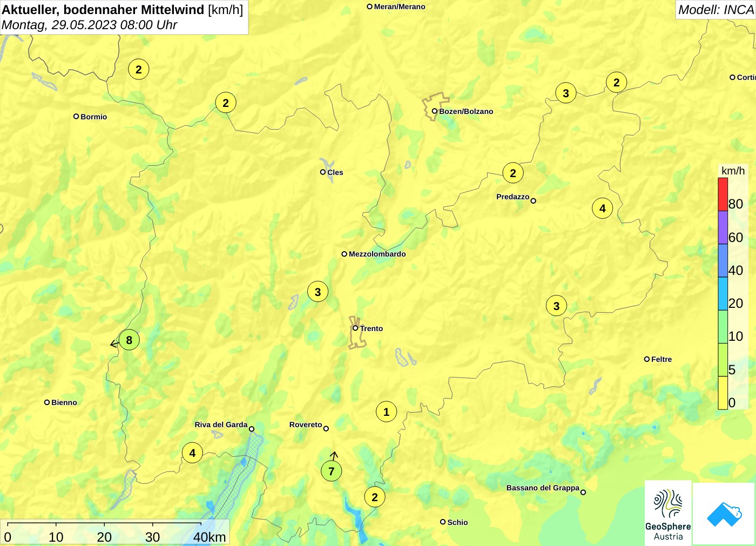Viewport: 756px width, 546px height.
Task: Click the '40km' scale bar label
Action: click(210, 537)
